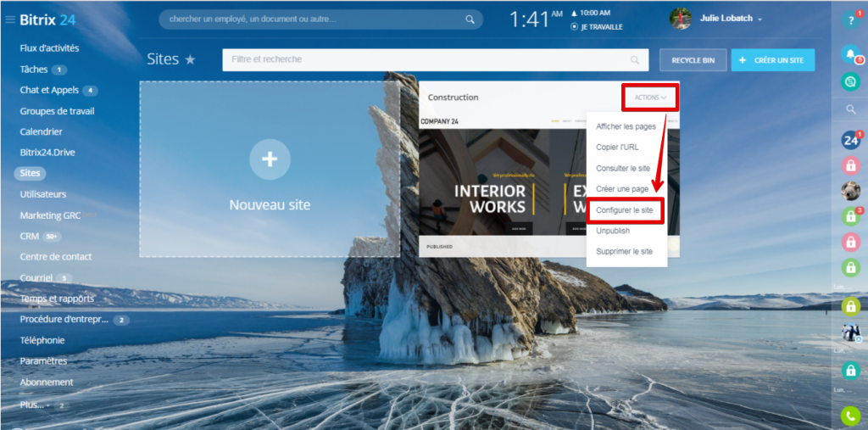Expand the Julie Lobatch user menu
This screenshot has height=430, width=868.
coord(731,19)
